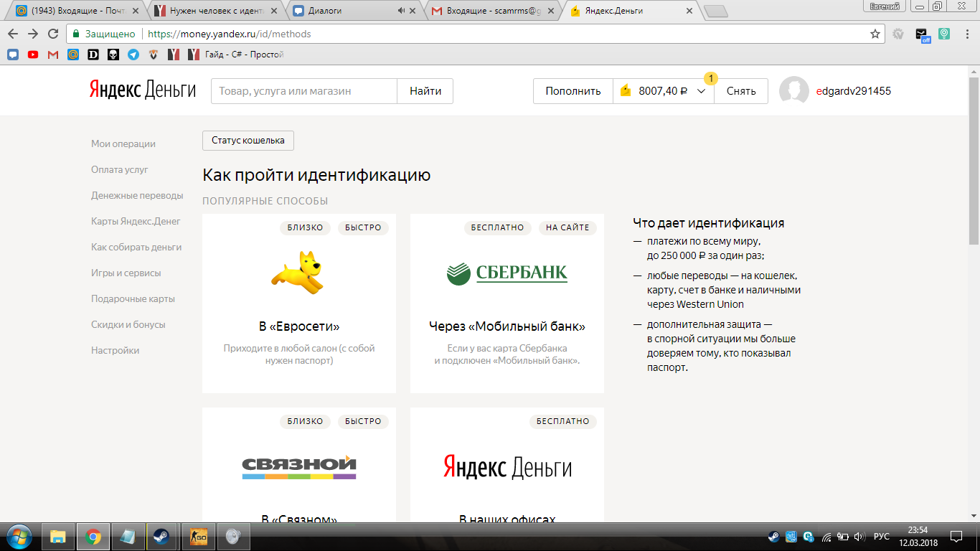980x551 pixels.
Task: Open Скидки и бонусы in the sidebar
Action: click(x=128, y=324)
